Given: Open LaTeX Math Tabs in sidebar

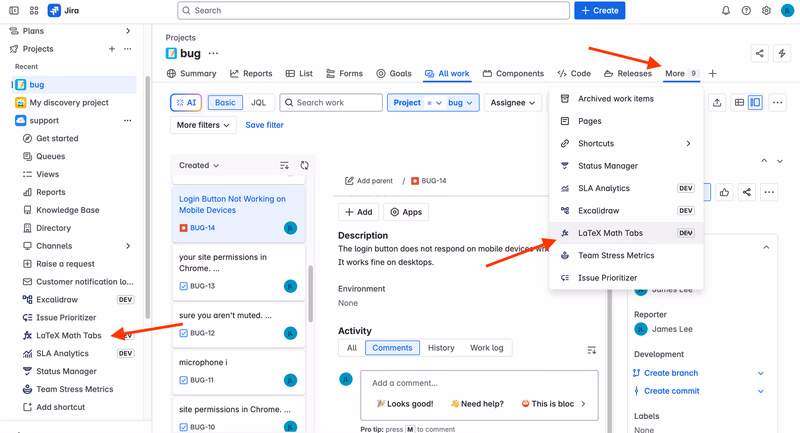Looking at the screenshot, I should (69, 336).
